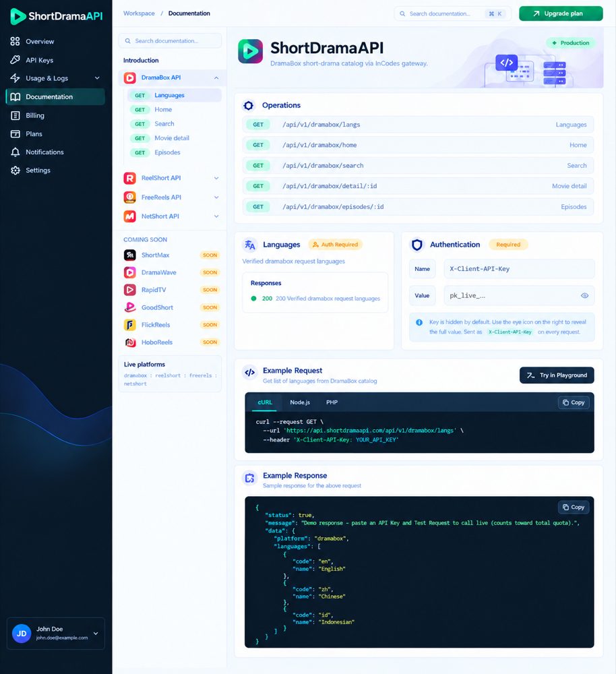Image resolution: width=616 pixels, height=674 pixels.
Task: Open the /api/v1/dramabox/episodes/:id operation row
Action: [418, 207]
